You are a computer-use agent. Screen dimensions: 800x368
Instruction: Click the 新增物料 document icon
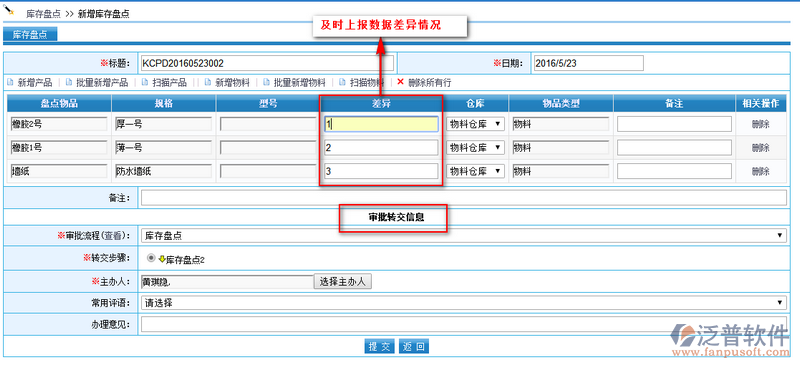click(x=208, y=82)
